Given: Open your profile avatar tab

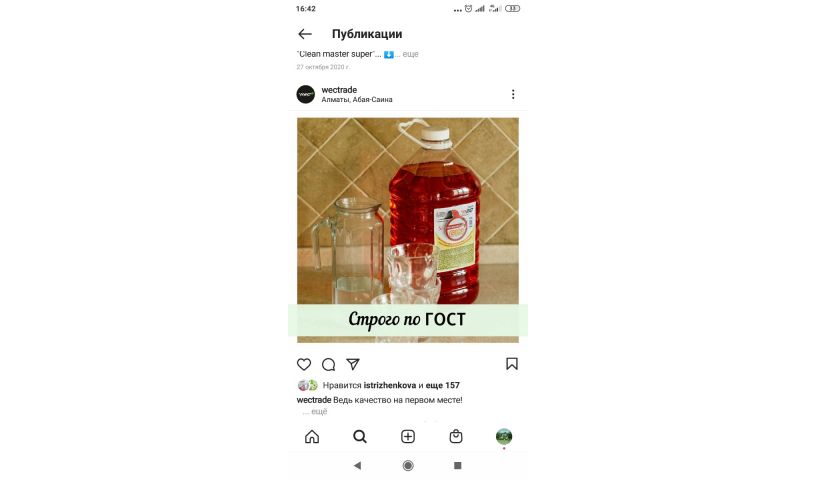Looking at the screenshot, I should point(504,436).
